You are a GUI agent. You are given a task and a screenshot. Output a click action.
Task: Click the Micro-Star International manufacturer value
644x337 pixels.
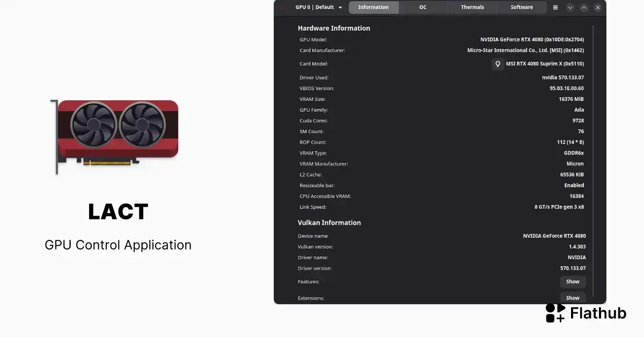point(525,50)
